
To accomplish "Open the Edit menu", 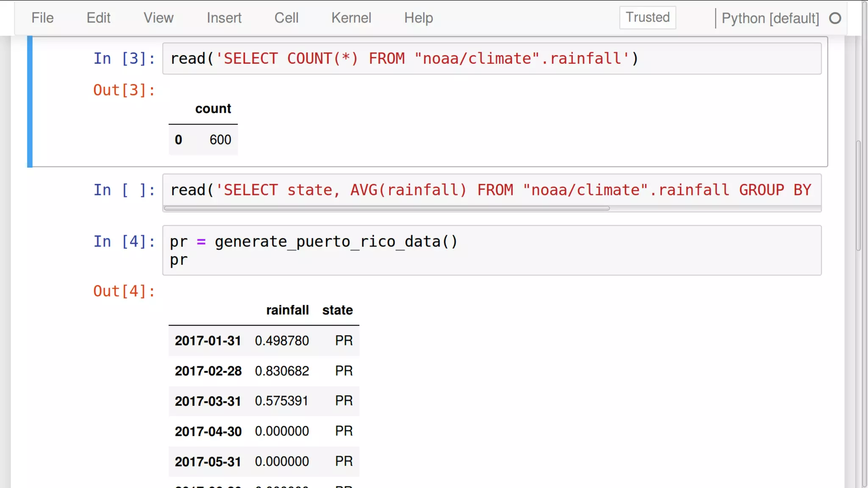I will coord(98,18).
